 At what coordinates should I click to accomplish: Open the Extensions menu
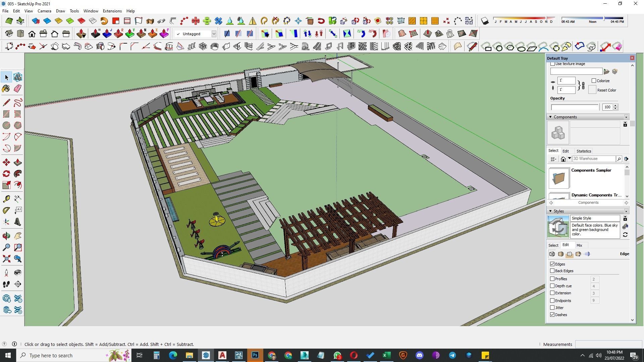pyautogui.click(x=112, y=11)
